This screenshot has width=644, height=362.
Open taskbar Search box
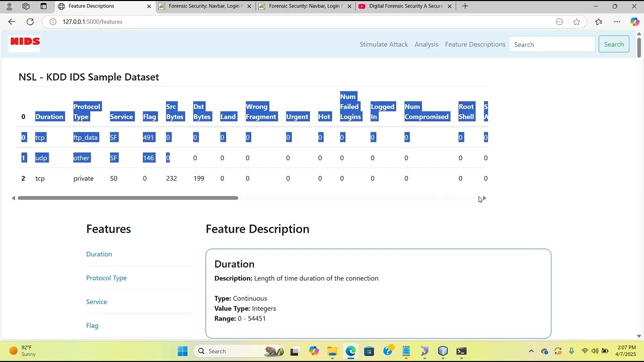tap(239, 351)
